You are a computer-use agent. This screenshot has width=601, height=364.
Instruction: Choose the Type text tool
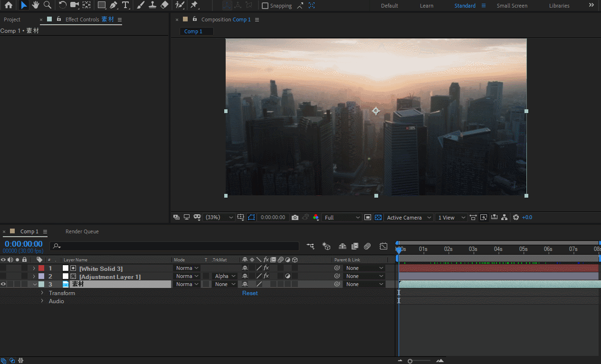pos(125,5)
